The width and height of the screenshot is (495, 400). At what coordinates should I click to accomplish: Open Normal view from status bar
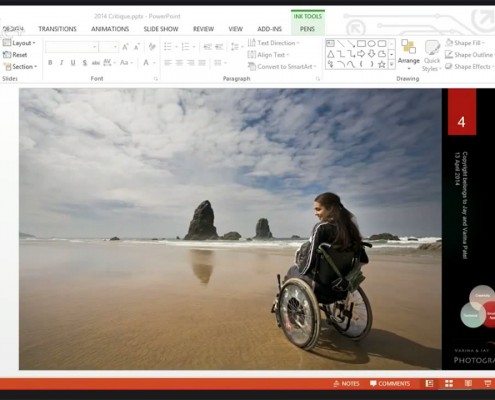pos(429,383)
